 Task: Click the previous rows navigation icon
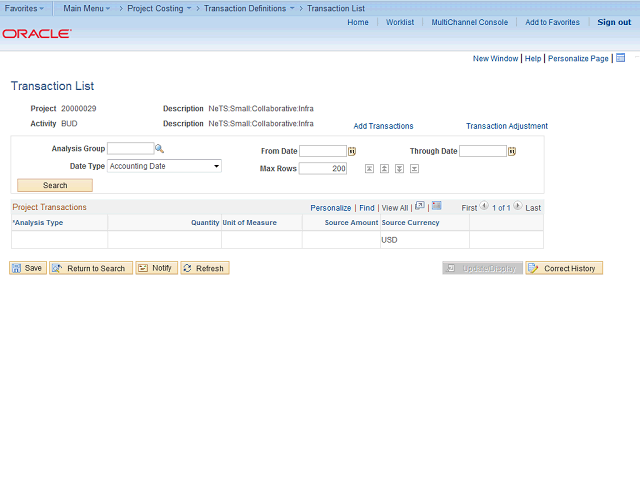point(384,169)
